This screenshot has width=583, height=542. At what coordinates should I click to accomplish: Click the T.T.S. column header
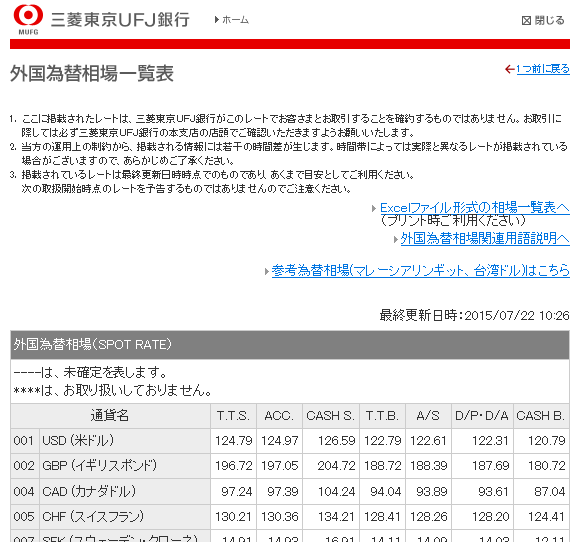point(233,416)
